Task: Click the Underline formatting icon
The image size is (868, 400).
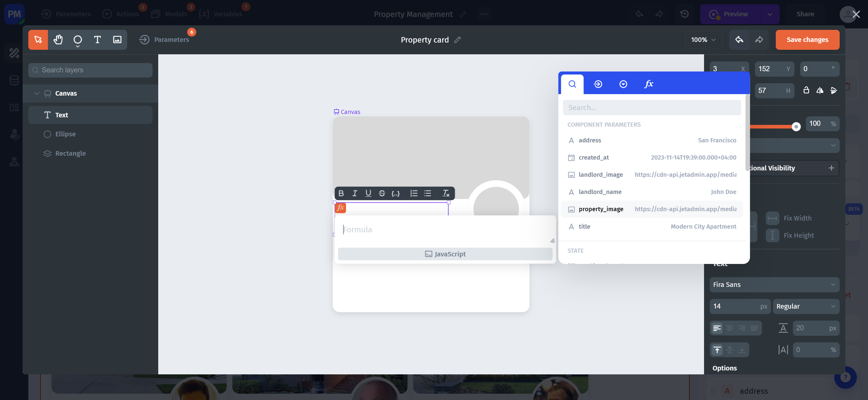Action: (368, 193)
